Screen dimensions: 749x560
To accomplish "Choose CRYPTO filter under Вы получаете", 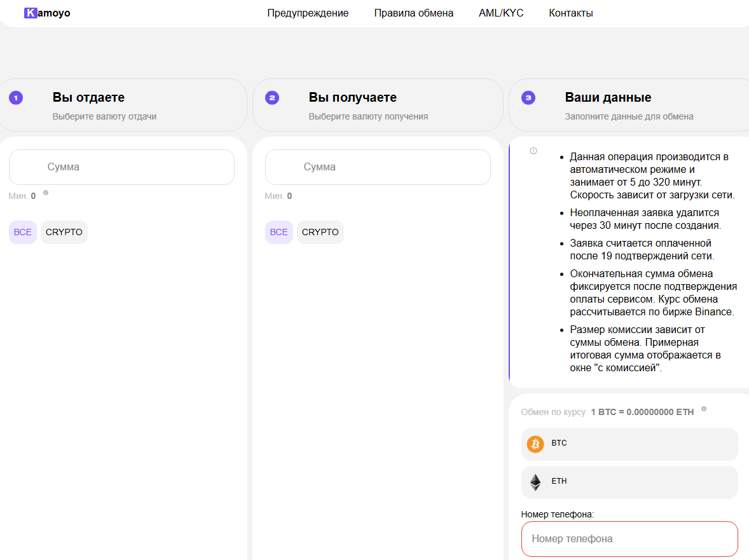I will point(320,232).
